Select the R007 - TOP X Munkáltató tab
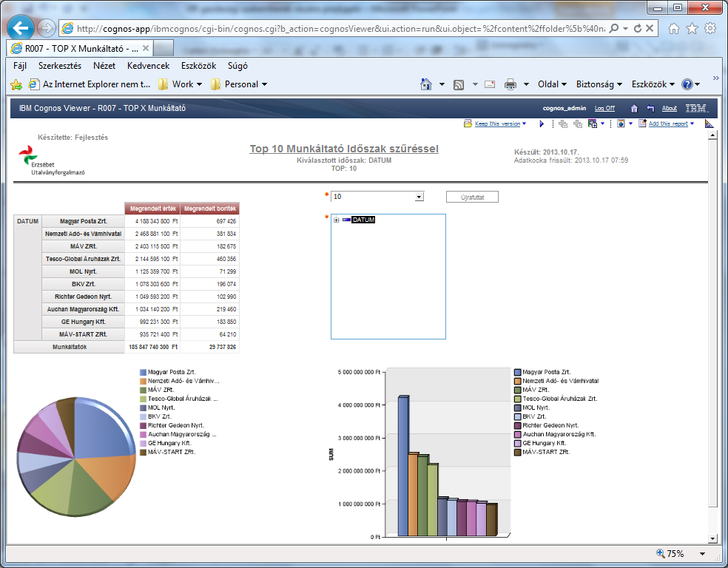Image resolution: width=728 pixels, height=568 pixels. pyautogui.click(x=79, y=48)
